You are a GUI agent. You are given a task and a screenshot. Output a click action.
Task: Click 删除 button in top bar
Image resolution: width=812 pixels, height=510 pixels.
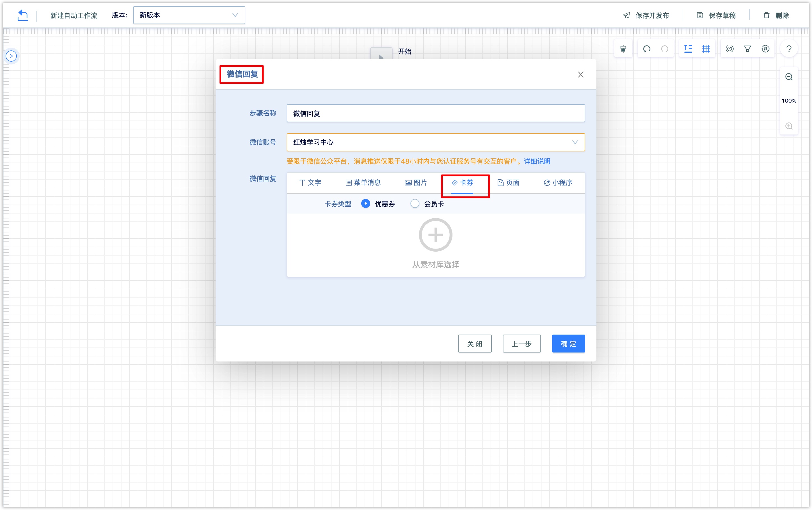[776, 15]
